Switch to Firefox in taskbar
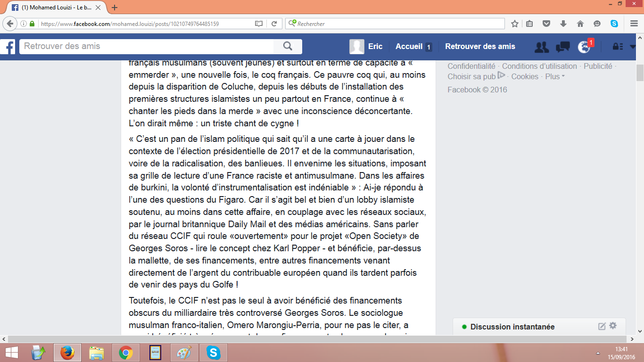This screenshot has height=362, width=644. pos(67,353)
